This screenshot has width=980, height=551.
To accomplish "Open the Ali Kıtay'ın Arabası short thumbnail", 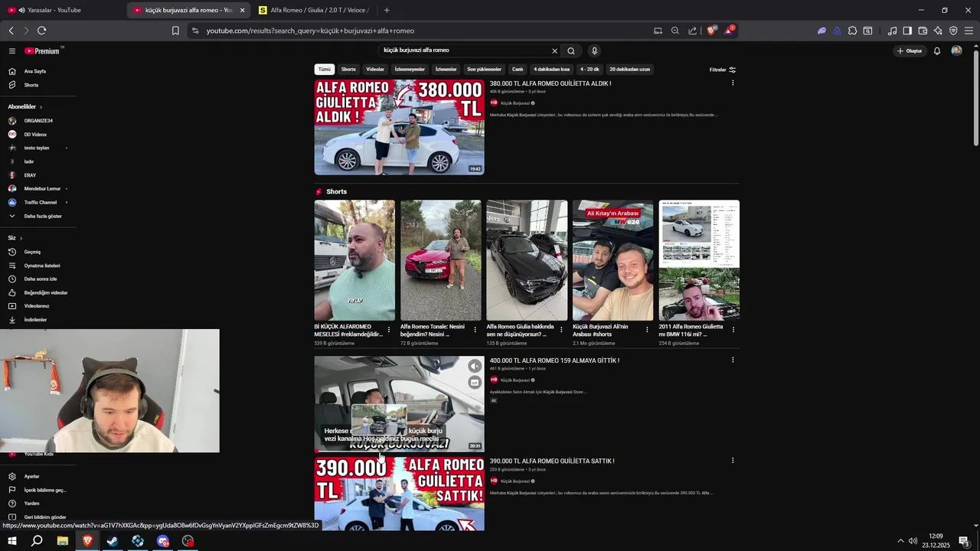I will [612, 260].
